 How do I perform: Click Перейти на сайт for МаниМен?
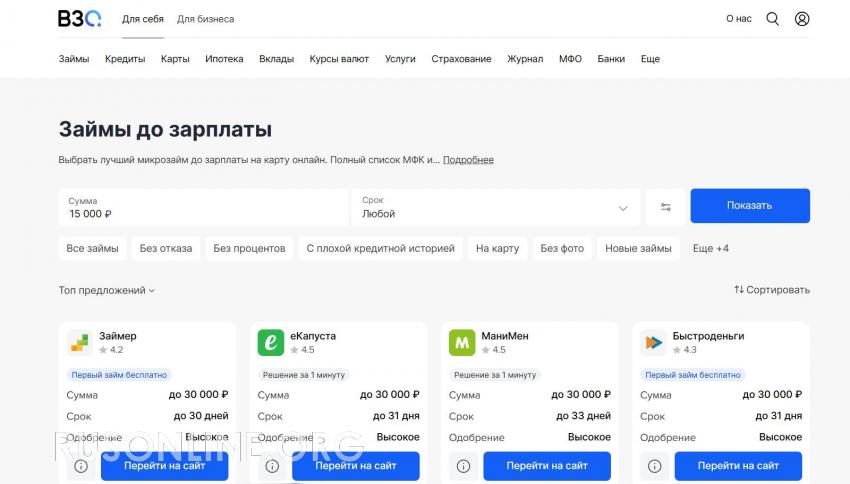point(547,466)
